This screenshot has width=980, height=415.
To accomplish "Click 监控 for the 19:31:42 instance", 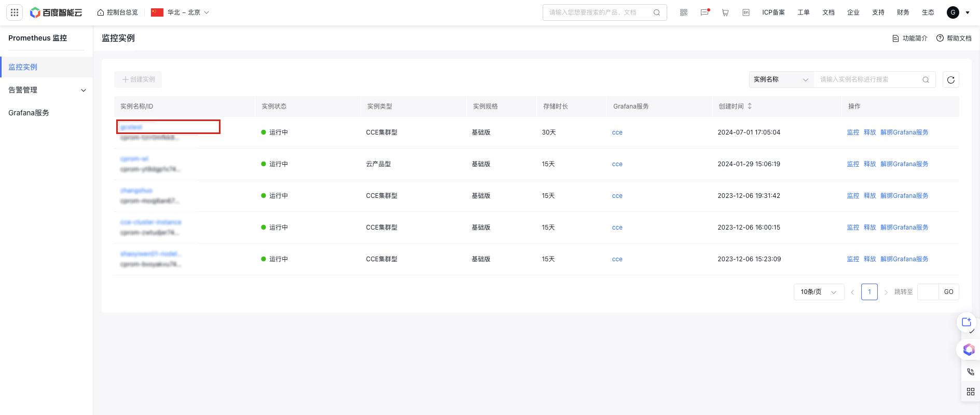I will click(853, 196).
